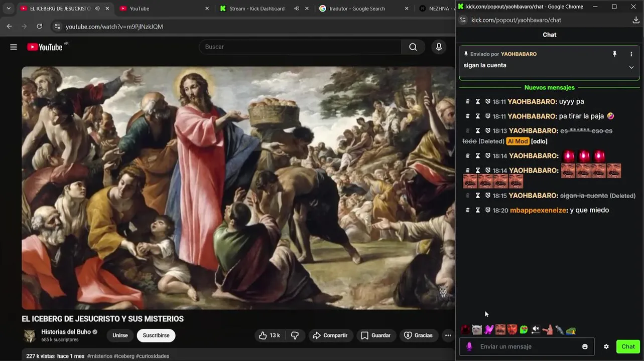Expand the pinned message chevron

click(631, 67)
